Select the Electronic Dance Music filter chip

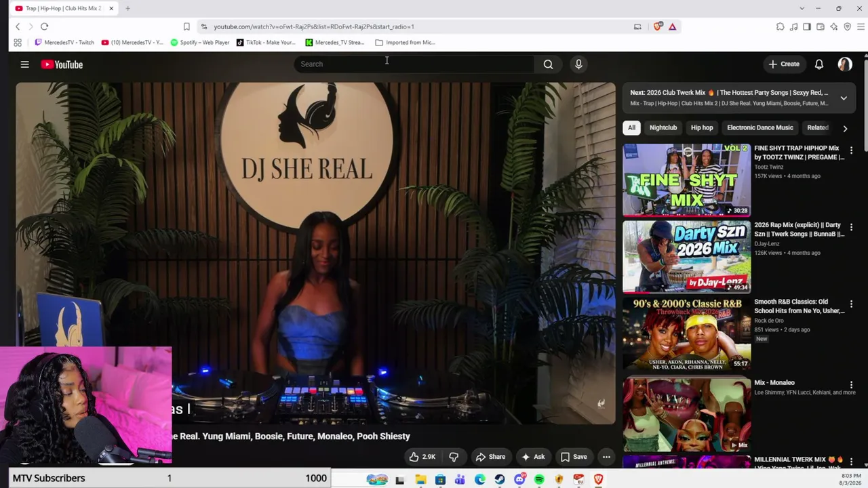tap(759, 127)
